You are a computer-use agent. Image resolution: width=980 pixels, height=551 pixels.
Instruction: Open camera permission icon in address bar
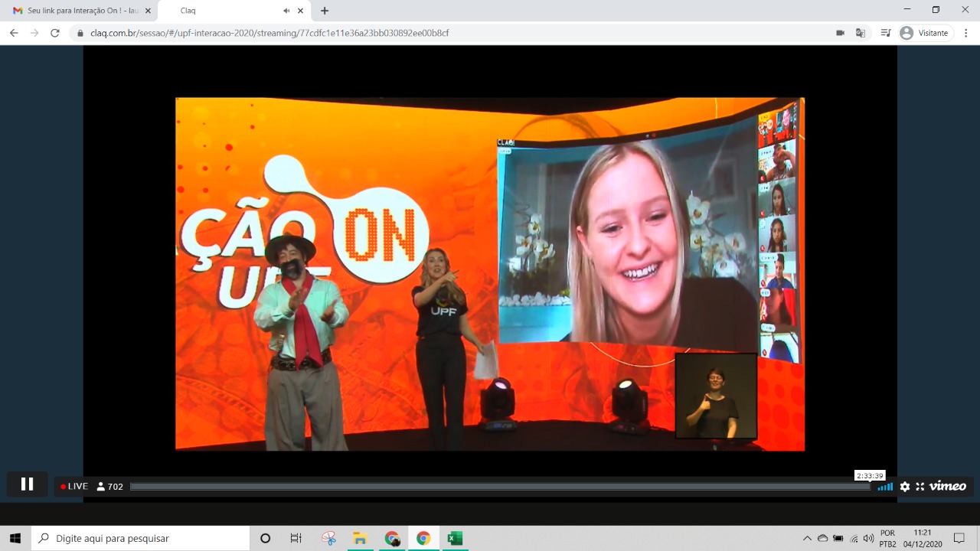tap(840, 33)
